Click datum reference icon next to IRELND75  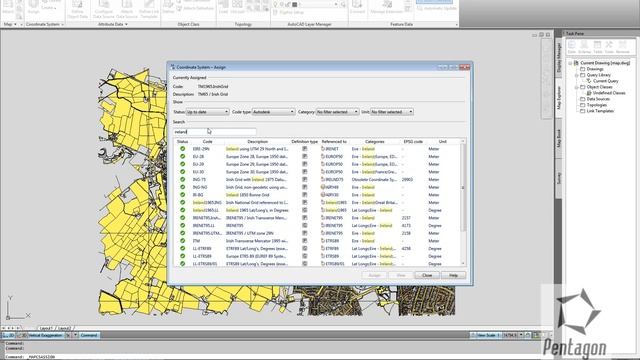(x=323, y=180)
